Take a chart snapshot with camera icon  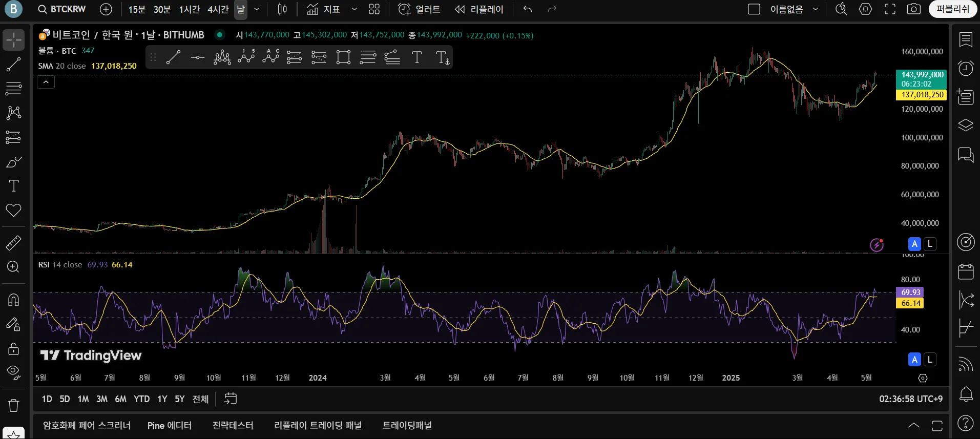[x=913, y=9]
